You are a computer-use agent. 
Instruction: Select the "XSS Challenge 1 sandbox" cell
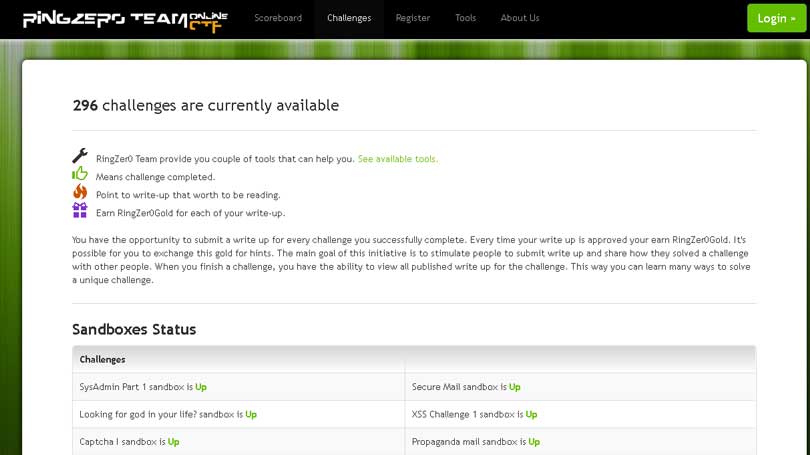pos(581,414)
